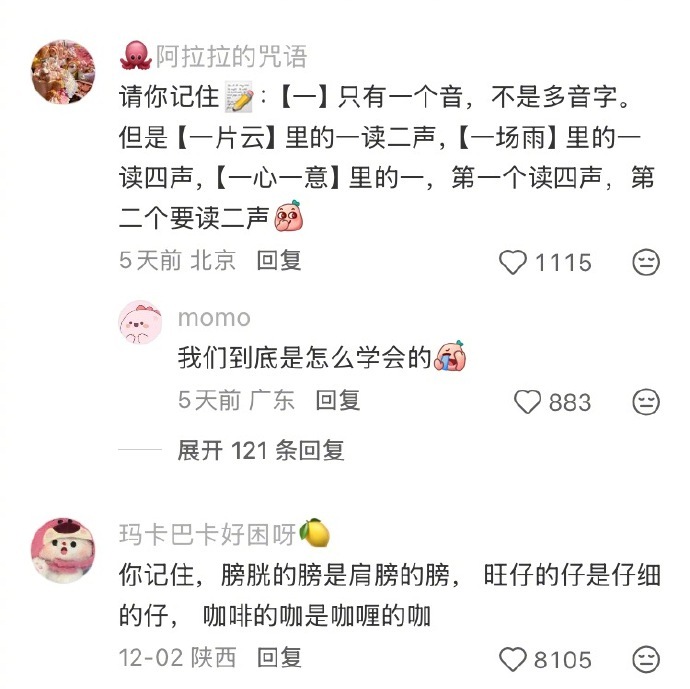Reply to momo via 回复

(x=338, y=400)
